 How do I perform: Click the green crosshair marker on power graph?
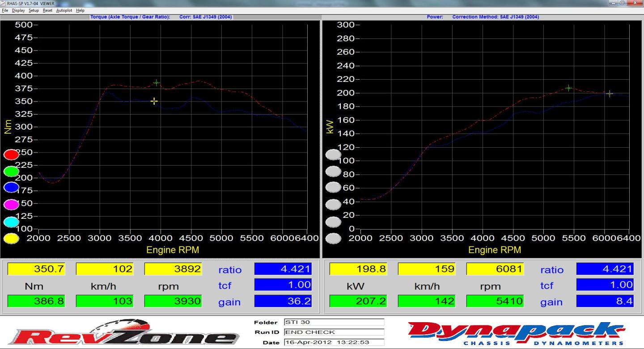tap(568, 88)
